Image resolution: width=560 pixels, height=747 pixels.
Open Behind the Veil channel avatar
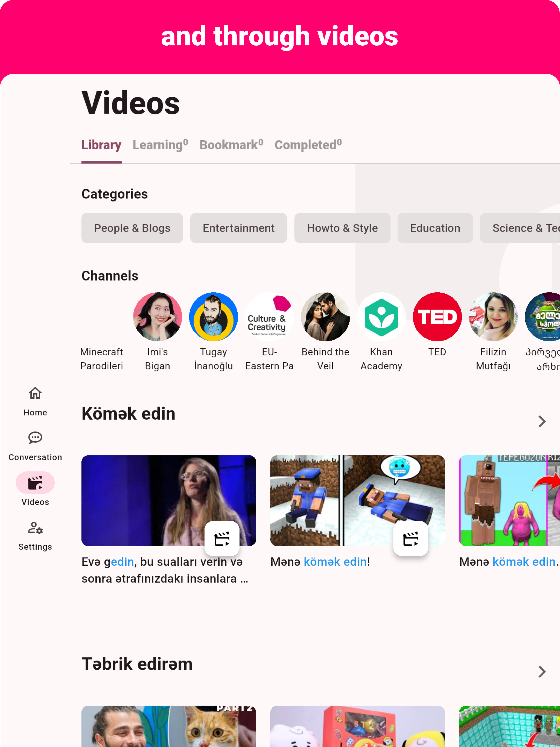(325, 317)
